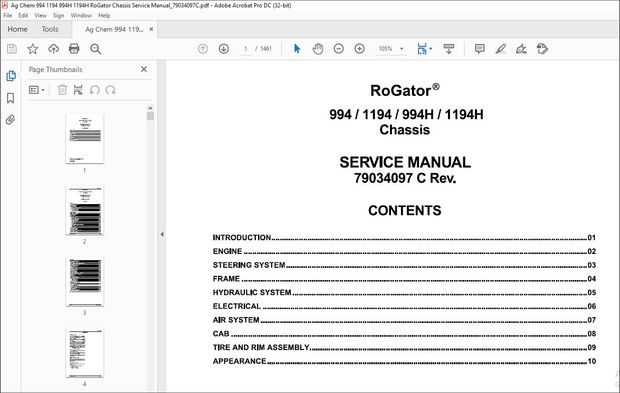Delete pages trash icon in thumbnails panel

point(62,90)
